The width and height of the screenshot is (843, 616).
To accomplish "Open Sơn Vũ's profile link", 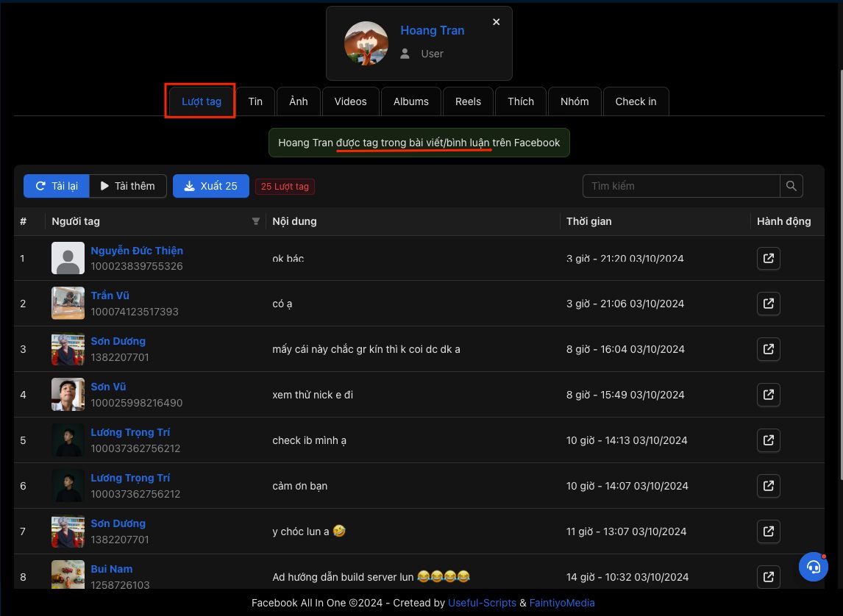I will (x=108, y=387).
